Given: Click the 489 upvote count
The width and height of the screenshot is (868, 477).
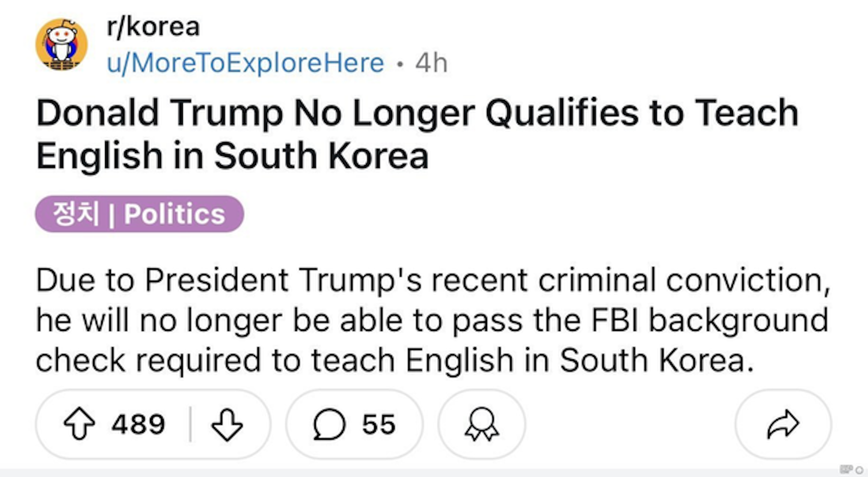Looking at the screenshot, I should 138,424.
